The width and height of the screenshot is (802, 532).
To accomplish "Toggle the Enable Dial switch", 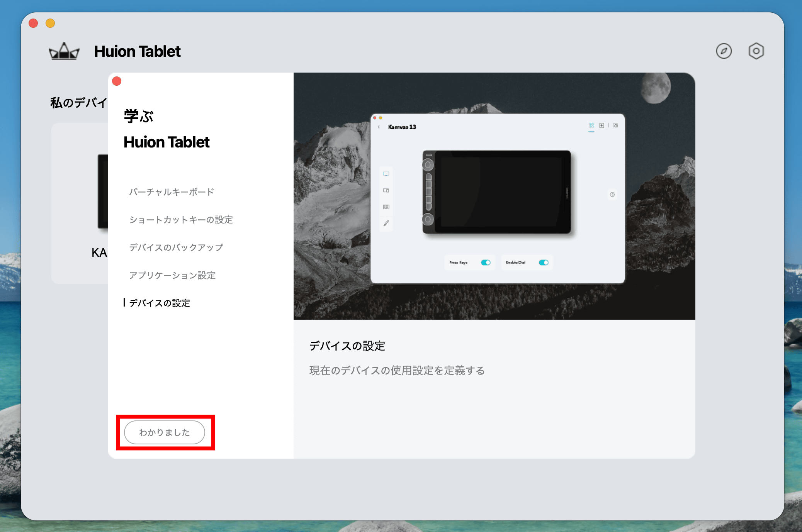I will (544, 263).
